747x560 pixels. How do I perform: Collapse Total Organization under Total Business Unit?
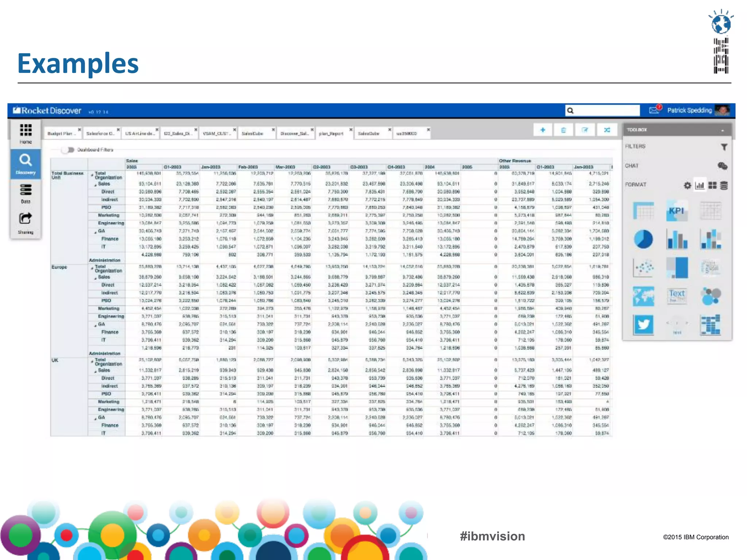[x=92, y=175]
